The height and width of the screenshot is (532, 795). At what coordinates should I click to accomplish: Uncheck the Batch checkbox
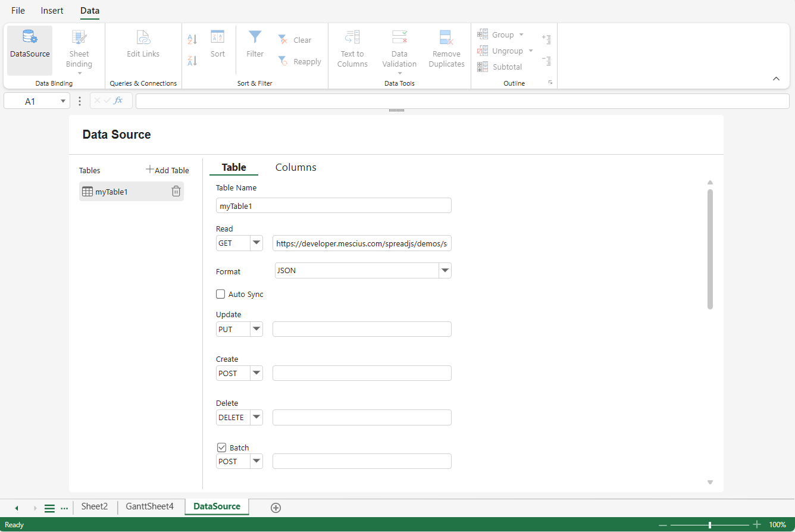pyautogui.click(x=222, y=447)
